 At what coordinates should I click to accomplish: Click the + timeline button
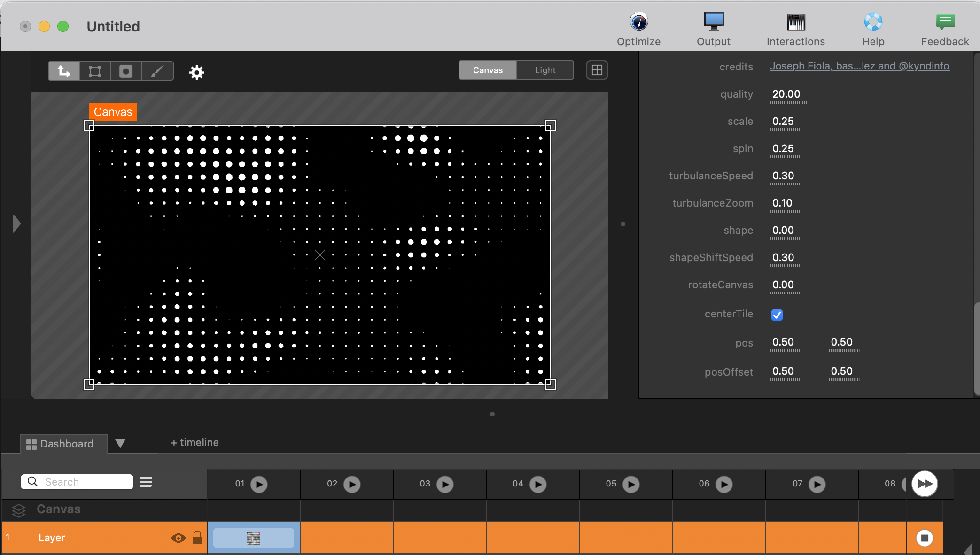click(194, 442)
